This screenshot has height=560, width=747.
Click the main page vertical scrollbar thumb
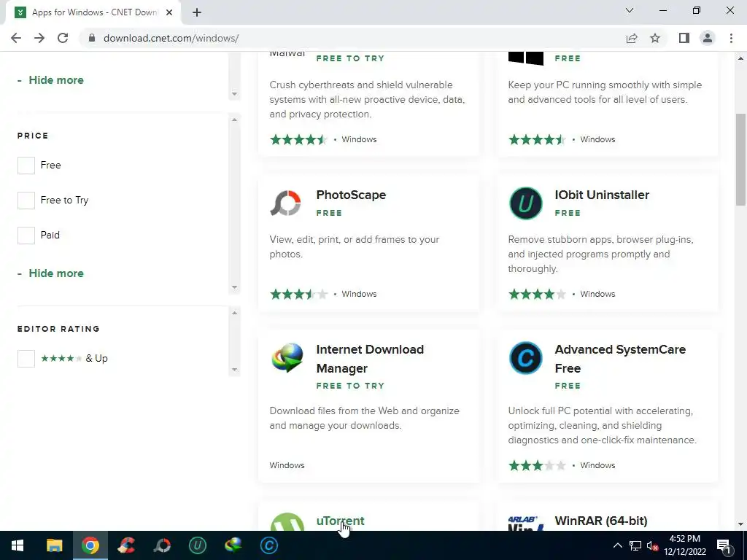[x=741, y=160]
